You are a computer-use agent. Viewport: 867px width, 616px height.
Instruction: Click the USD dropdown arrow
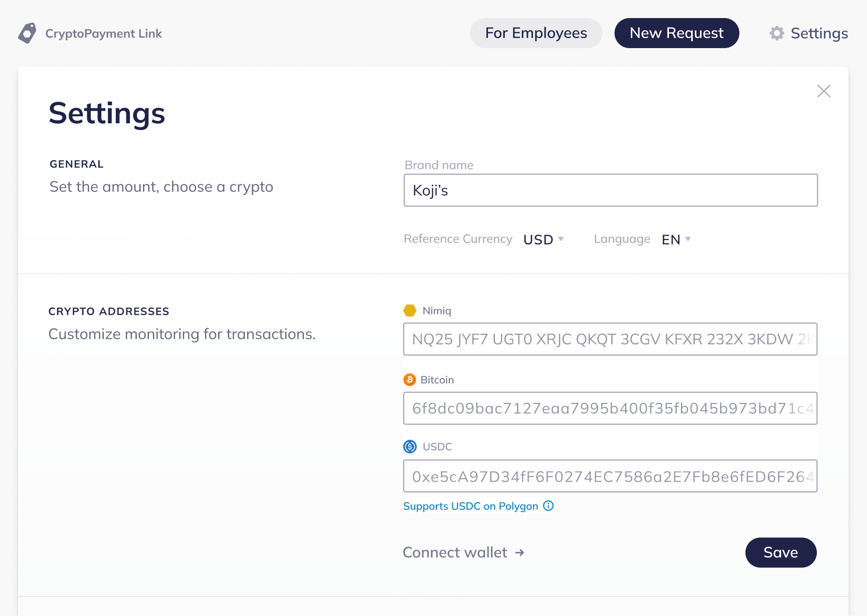(x=561, y=239)
